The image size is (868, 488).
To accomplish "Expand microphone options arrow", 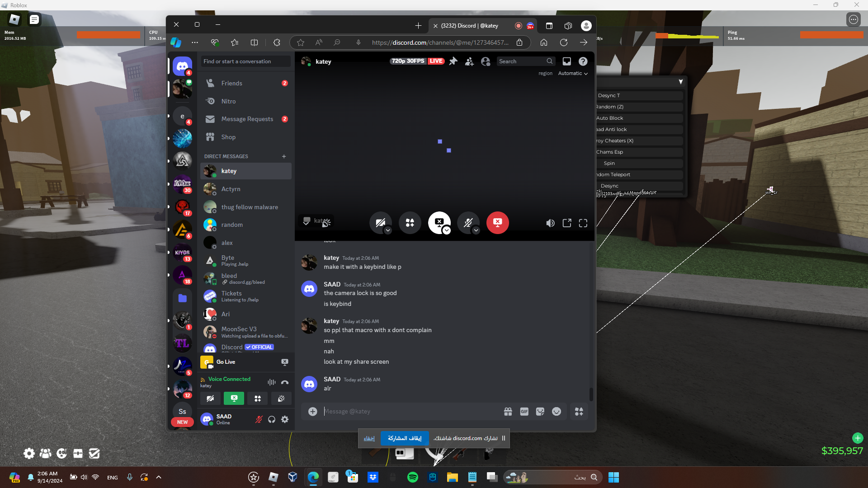I will (x=476, y=230).
